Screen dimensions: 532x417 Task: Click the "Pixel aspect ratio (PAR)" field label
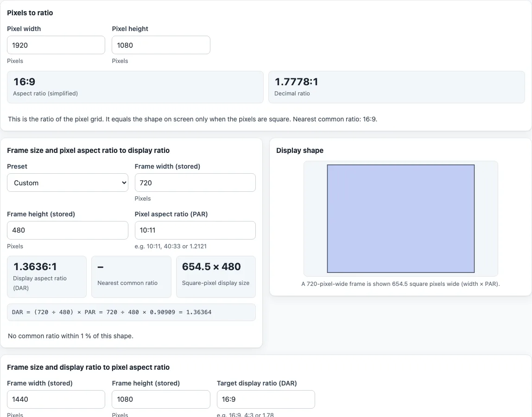(x=171, y=214)
